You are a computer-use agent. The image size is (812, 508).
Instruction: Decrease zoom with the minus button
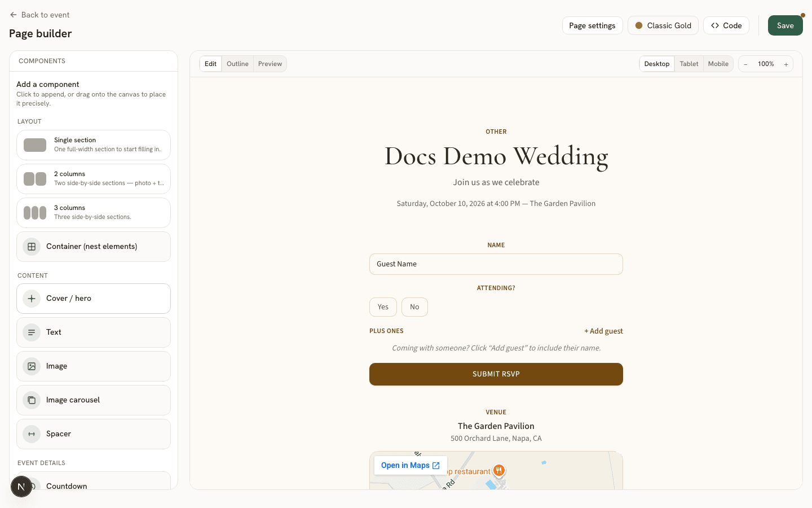coord(745,64)
